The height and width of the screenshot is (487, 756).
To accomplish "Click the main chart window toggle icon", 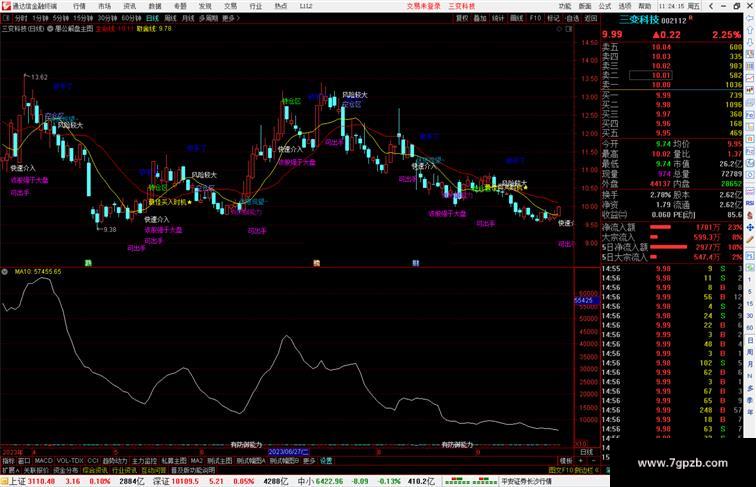I will coord(569,29).
